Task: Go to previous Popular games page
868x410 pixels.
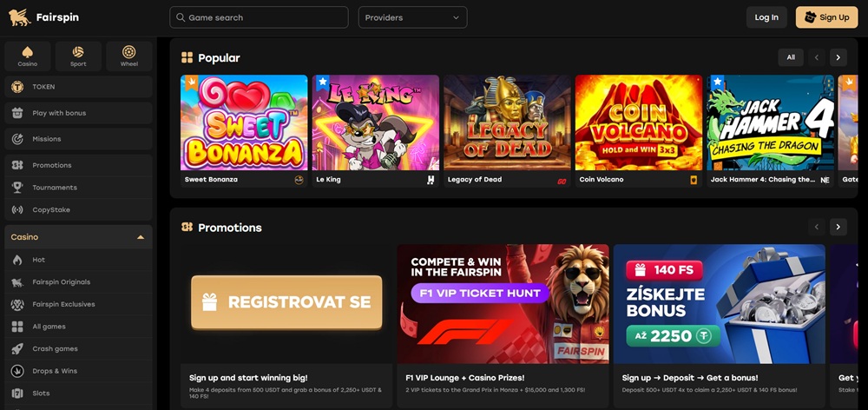Action: point(817,57)
